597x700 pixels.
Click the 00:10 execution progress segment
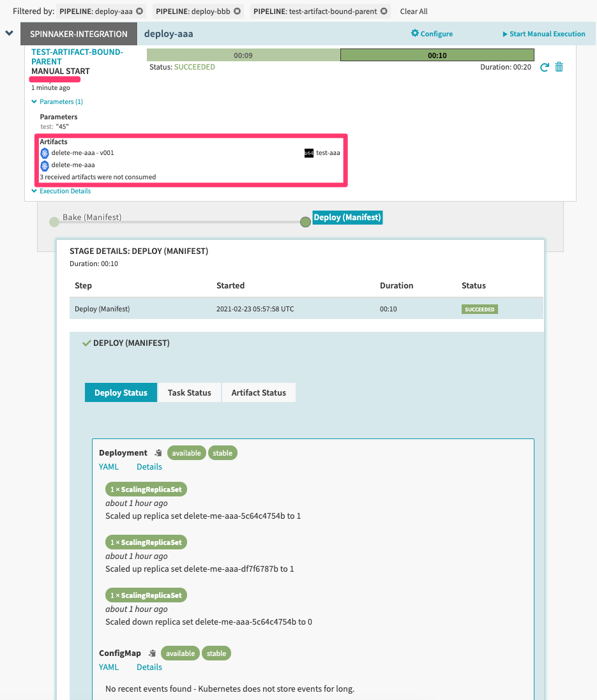point(437,55)
